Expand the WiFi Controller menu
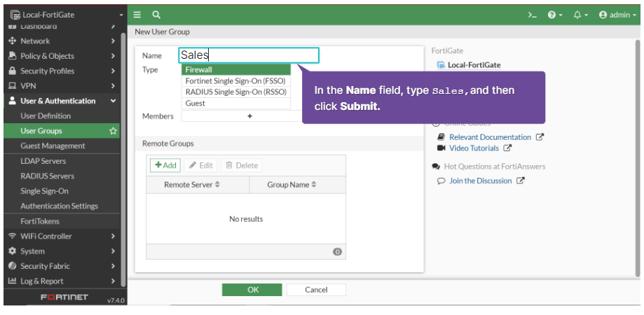This screenshot has height=315, width=644. click(x=62, y=237)
